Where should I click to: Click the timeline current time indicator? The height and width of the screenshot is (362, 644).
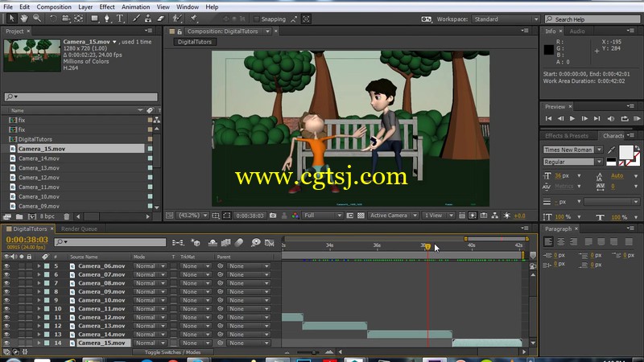(427, 247)
